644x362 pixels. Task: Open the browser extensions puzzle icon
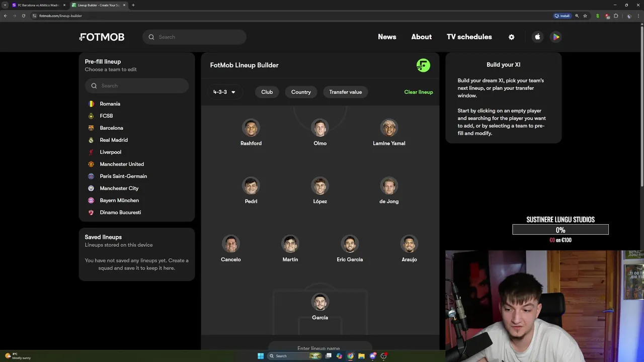pyautogui.click(x=616, y=16)
